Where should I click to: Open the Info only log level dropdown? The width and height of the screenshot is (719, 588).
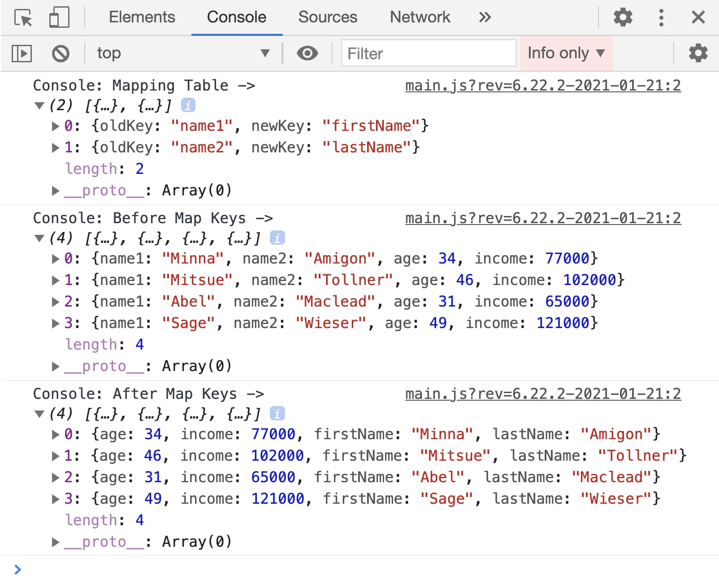[x=566, y=53]
